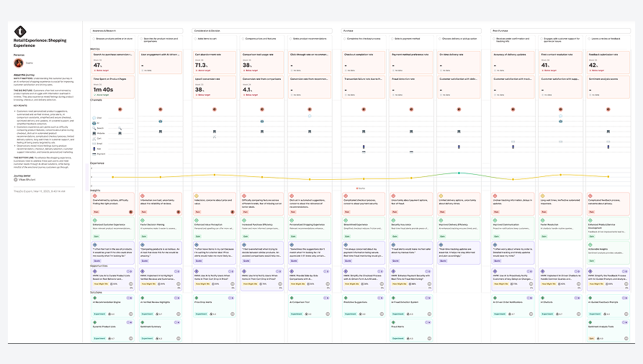643x364 pixels.
Task: Click the Payment channel card icon in legend
Action: pos(94,154)
